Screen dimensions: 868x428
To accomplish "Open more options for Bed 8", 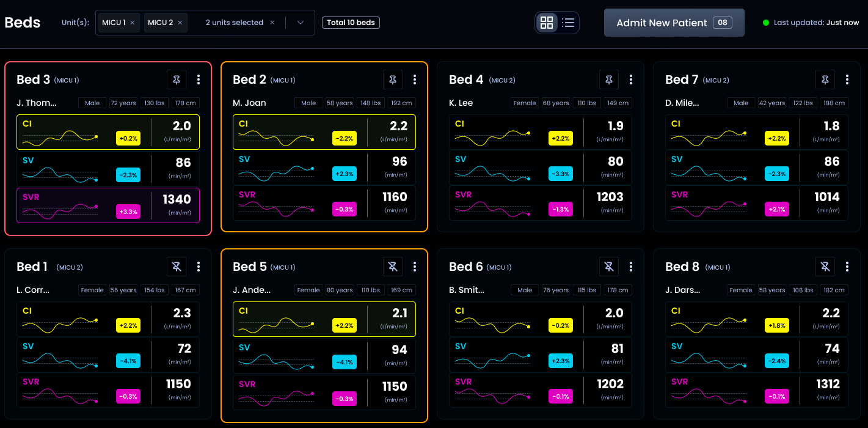I will [847, 267].
